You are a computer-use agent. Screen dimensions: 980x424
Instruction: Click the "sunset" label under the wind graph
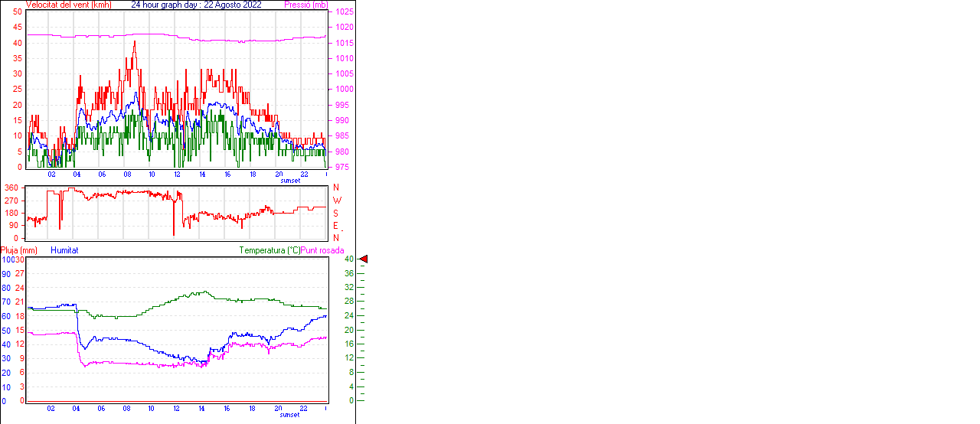(x=290, y=181)
